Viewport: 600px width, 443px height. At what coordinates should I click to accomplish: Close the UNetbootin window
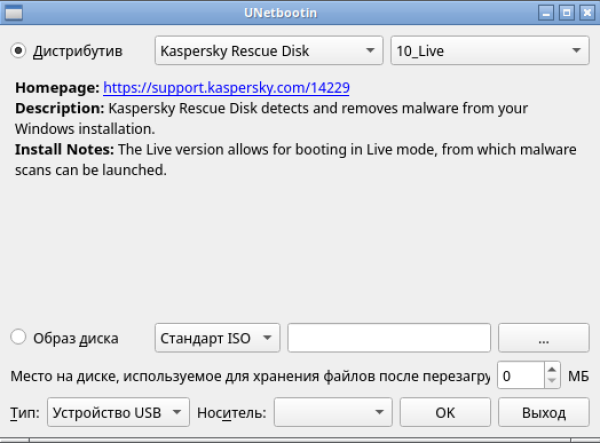586,13
